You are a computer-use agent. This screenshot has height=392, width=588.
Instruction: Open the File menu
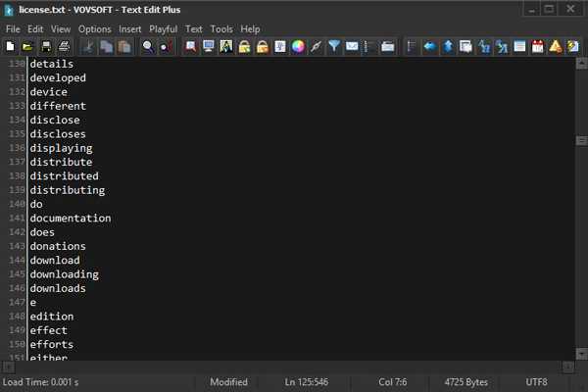pyautogui.click(x=13, y=29)
